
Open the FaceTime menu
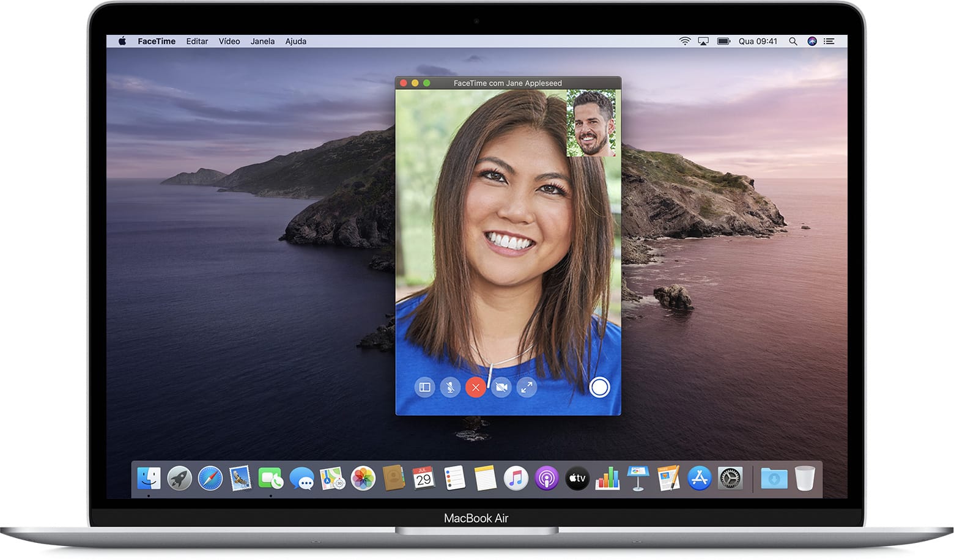[157, 41]
